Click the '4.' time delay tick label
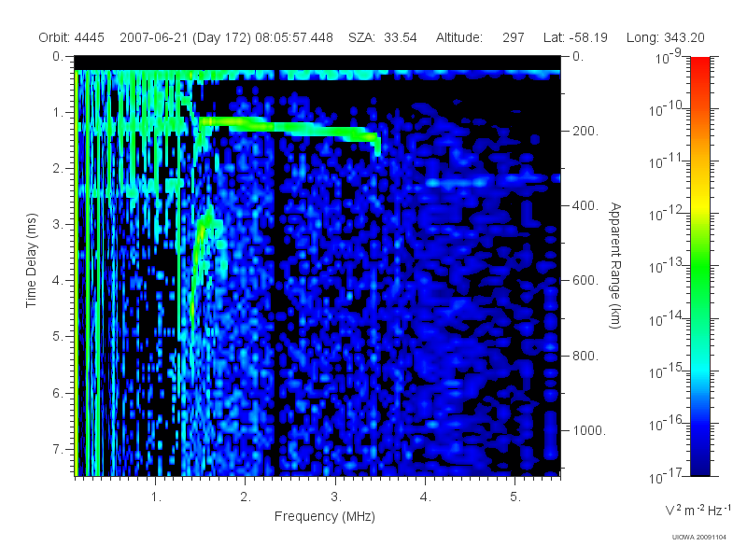This screenshot has height=560, width=747. coord(58,281)
